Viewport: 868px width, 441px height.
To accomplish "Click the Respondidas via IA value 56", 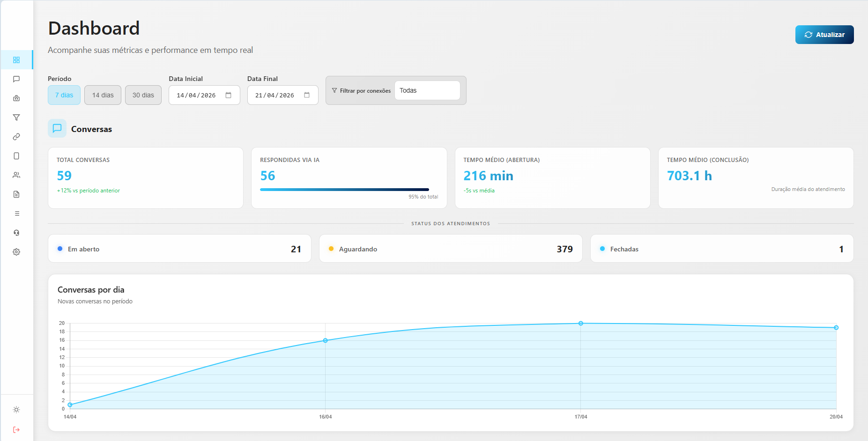I will (268, 176).
